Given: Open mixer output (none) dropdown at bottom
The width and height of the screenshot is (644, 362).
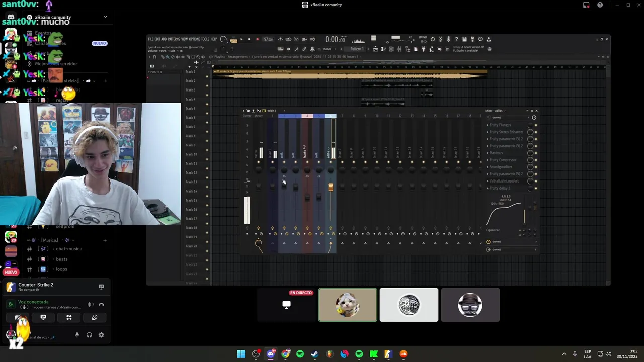Looking at the screenshot, I should (x=512, y=249).
